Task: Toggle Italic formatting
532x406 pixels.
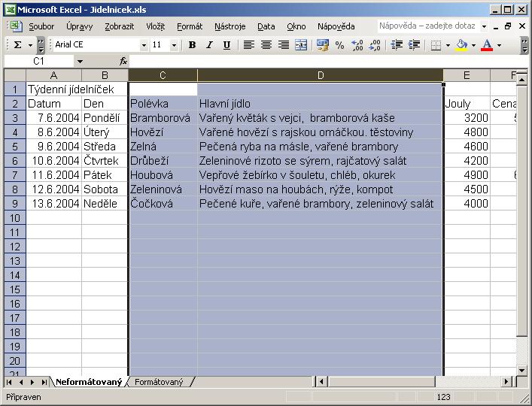Action: pos(209,44)
